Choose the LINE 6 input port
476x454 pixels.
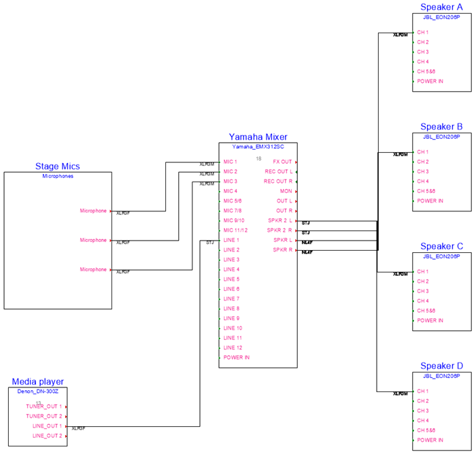[x=231, y=289]
